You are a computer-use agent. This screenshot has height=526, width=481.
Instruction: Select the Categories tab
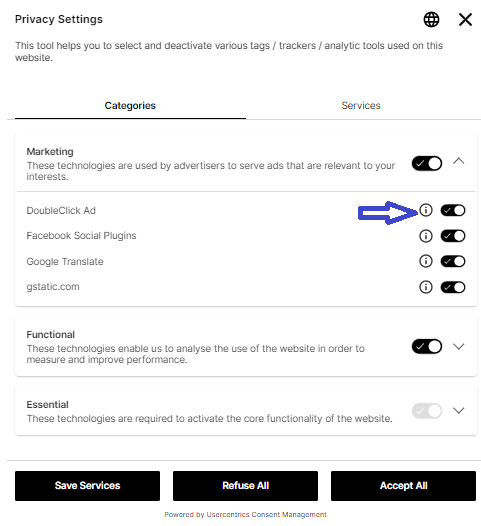130,106
